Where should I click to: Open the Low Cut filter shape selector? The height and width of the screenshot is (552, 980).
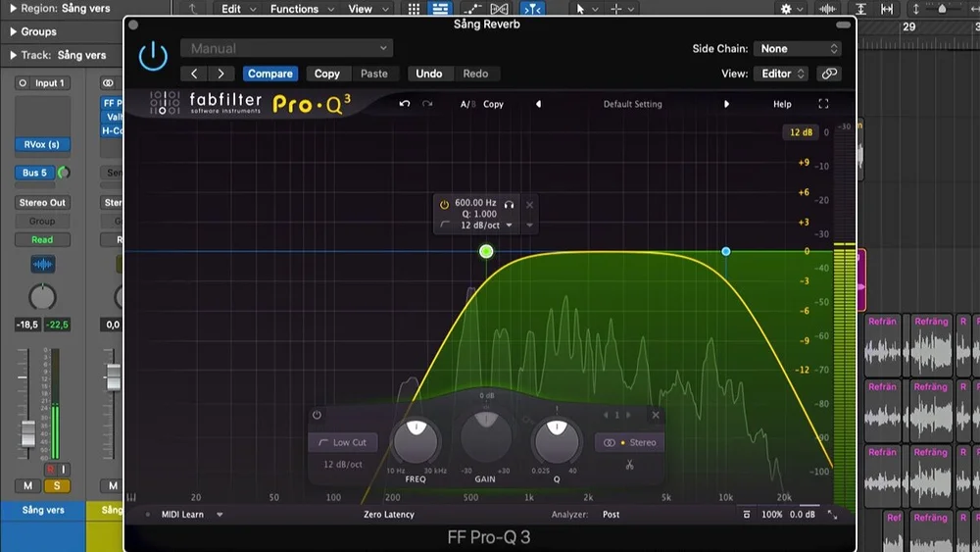342,442
